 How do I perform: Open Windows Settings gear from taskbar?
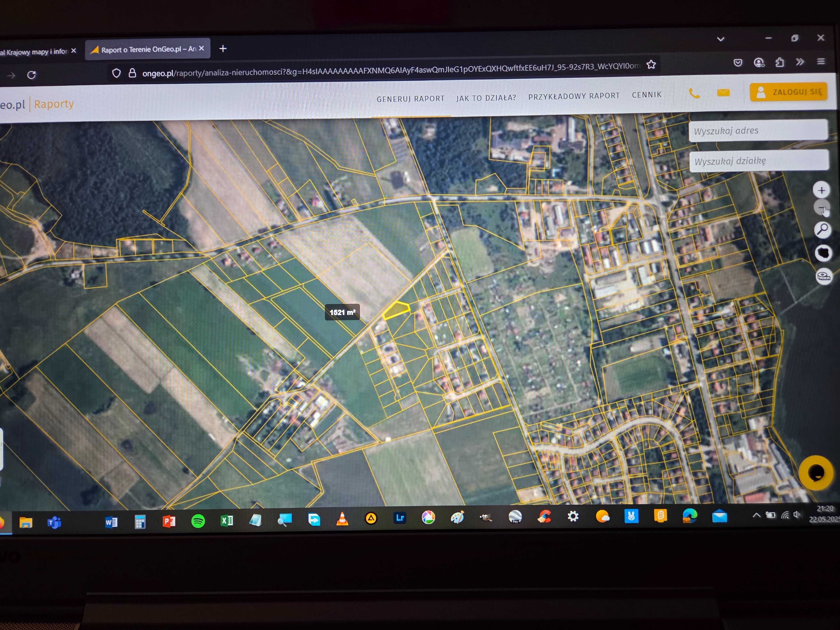(573, 516)
